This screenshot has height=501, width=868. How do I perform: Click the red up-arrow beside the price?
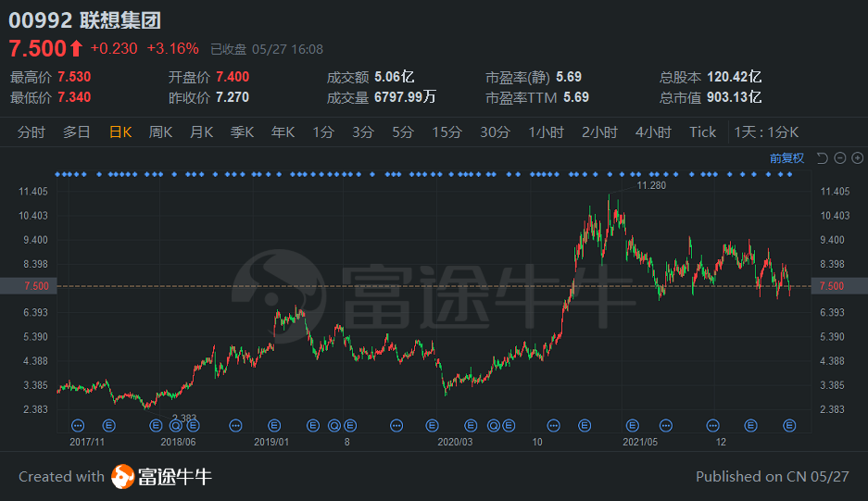coord(76,49)
